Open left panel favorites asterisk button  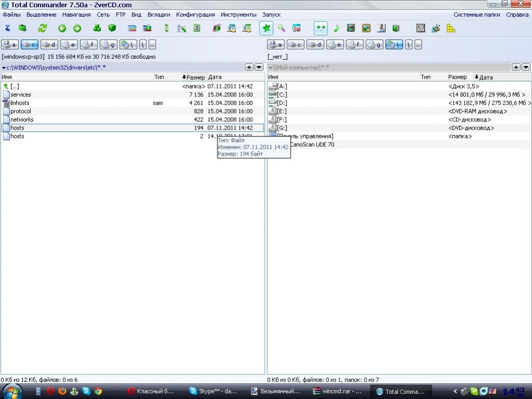(249, 67)
